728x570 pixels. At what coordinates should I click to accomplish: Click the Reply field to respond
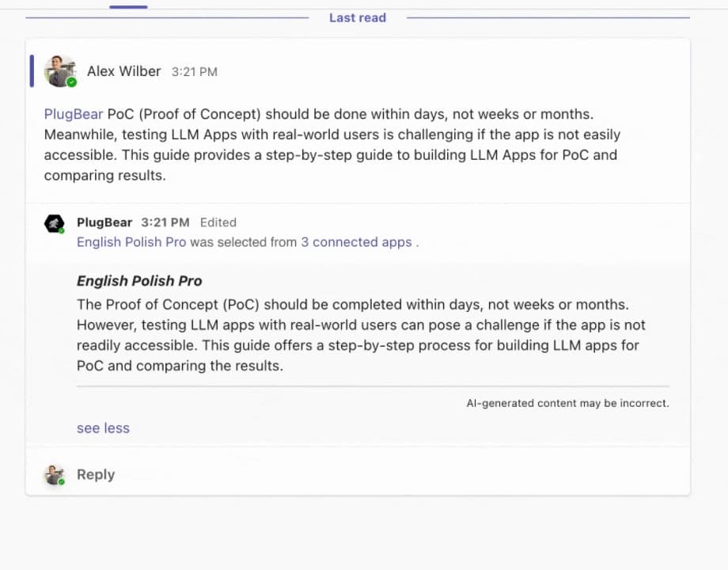(96, 475)
